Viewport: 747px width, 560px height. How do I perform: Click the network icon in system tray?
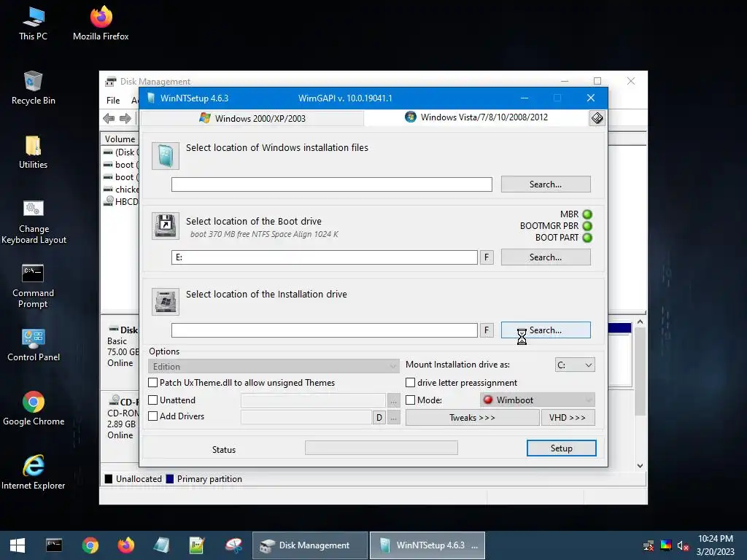(649, 545)
